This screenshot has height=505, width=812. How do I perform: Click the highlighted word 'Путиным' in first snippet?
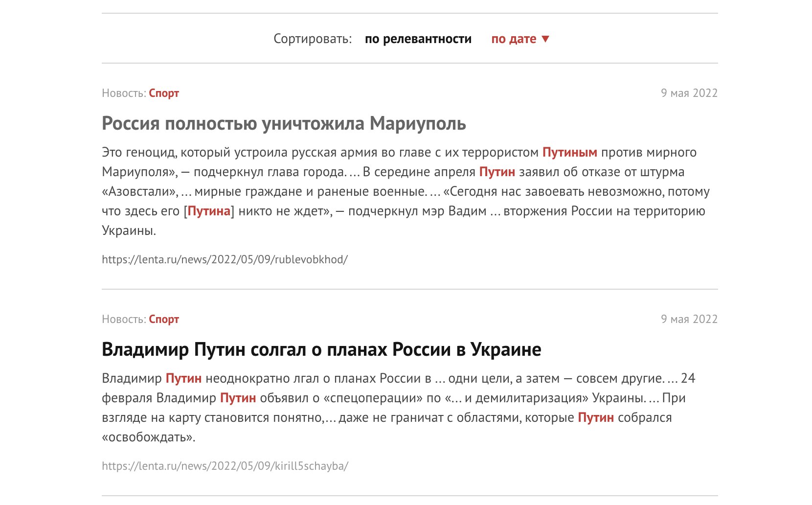570,152
